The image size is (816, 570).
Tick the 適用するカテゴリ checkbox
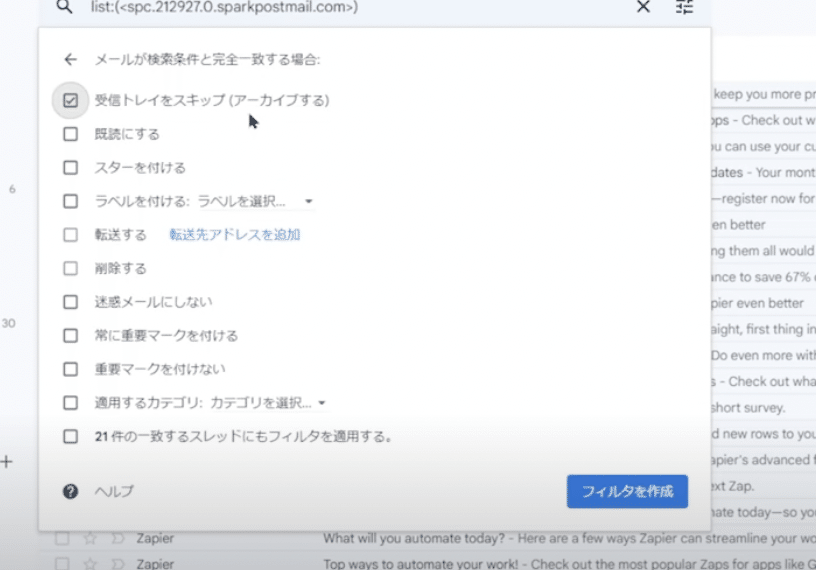(x=70, y=403)
